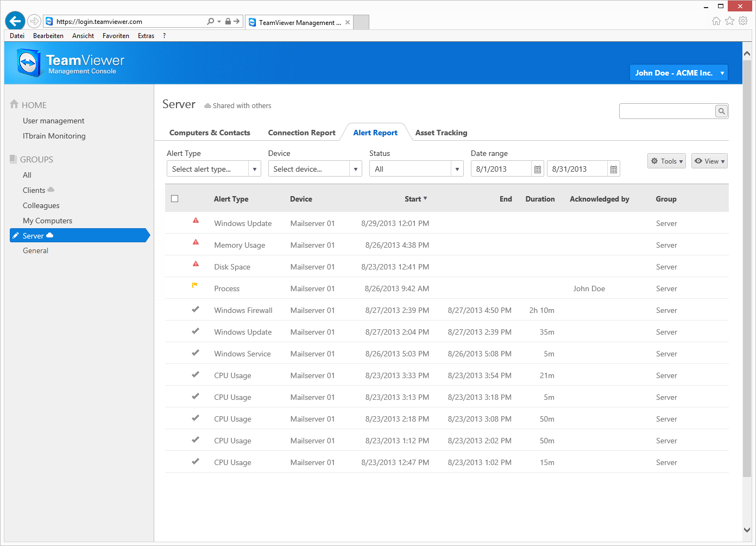This screenshot has height=546, width=756.
Task: Open User management in the sidebar
Action: point(53,121)
